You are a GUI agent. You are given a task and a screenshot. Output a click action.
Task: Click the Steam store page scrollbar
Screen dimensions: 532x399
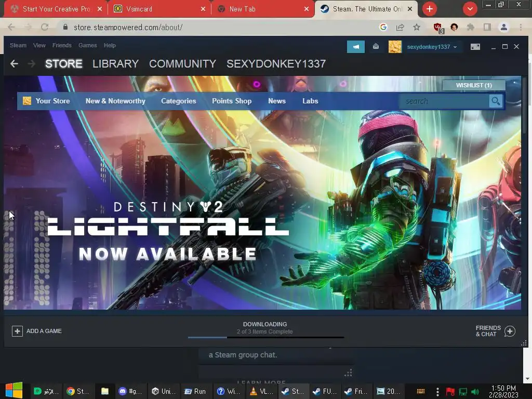pyautogui.click(x=525, y=105)
